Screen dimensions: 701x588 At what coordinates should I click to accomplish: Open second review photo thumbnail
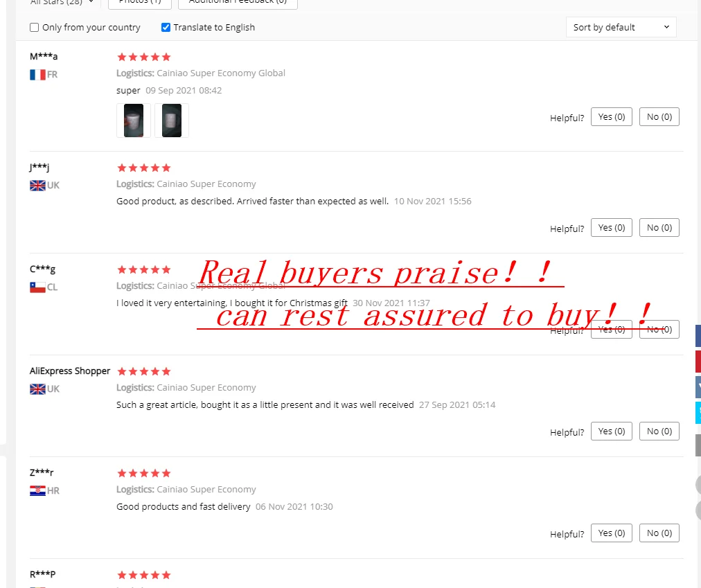pos(172,121)
